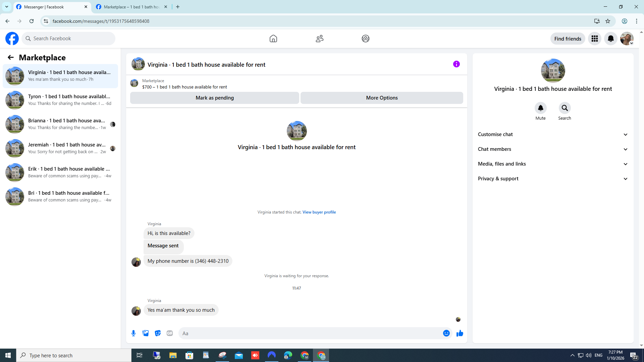The width and height of the screenshot is (644, 362).
Task: Open View buyer profile link
Action: coord(319,212)
